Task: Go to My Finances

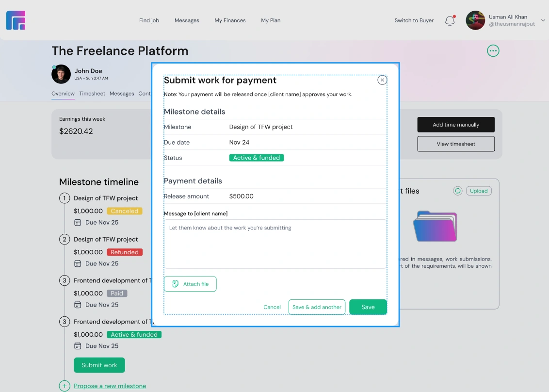Action: tap(230, 20)
